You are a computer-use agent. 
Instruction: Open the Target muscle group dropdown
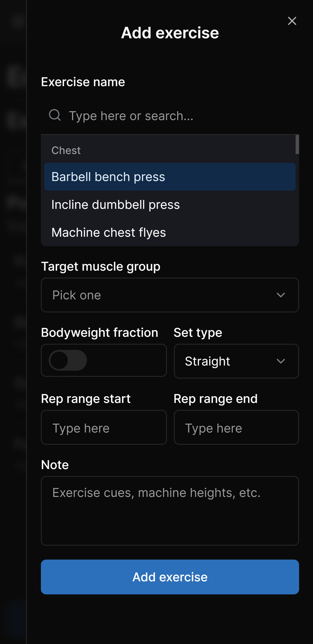pos(170,295)
